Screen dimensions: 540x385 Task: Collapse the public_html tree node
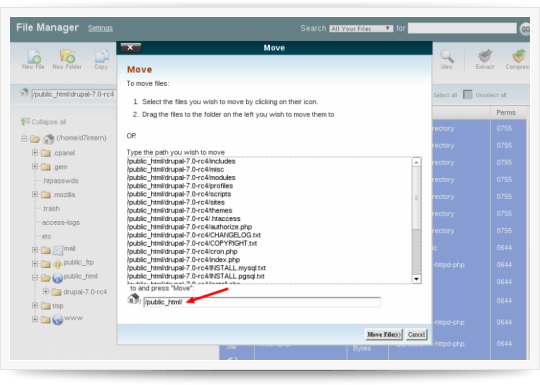(x=35, y=278)
